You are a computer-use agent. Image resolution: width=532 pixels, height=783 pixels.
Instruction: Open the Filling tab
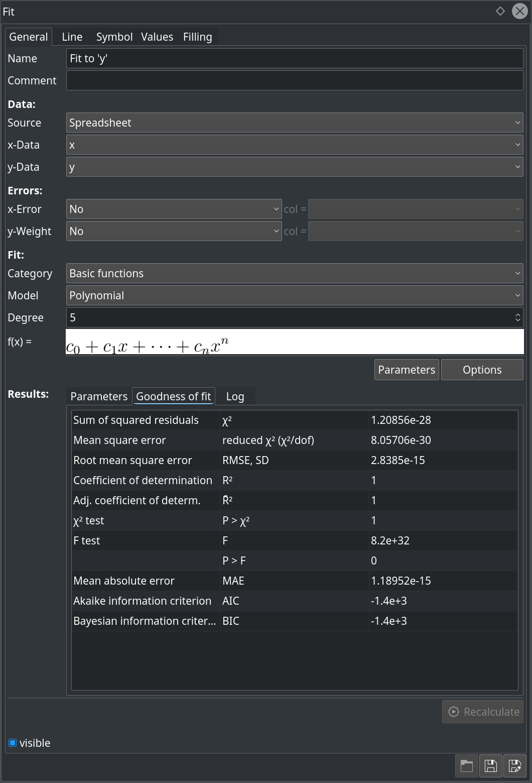(x=197, y=37)
